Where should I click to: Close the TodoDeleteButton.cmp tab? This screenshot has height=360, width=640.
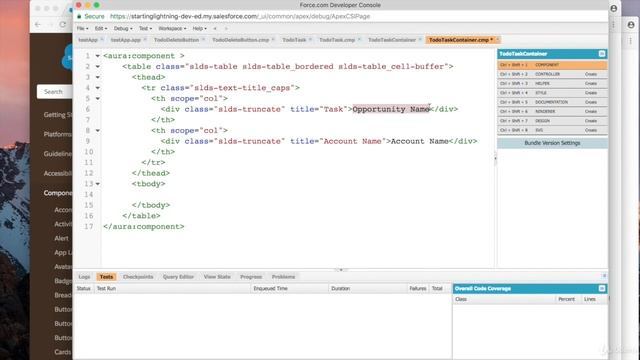coord(273,40)
